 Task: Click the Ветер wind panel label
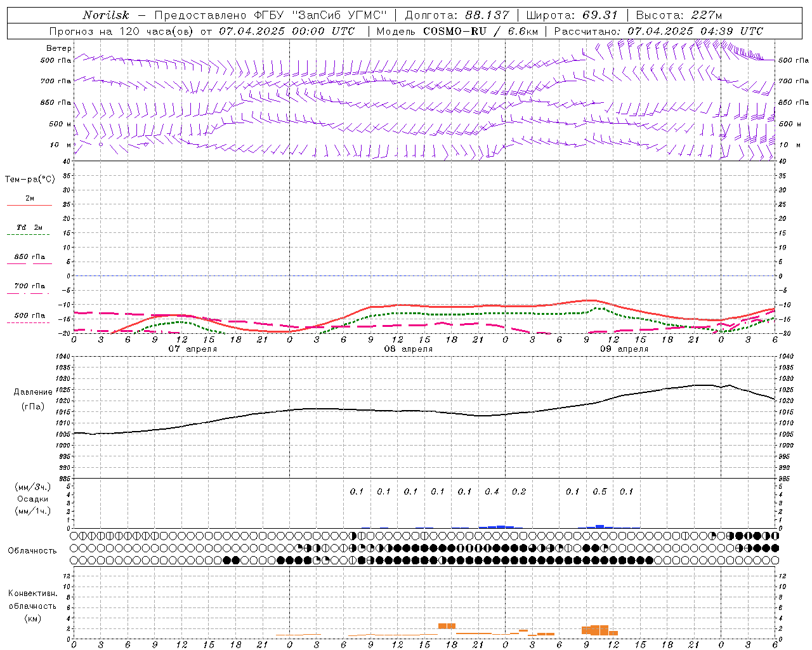click(x=58, y=48)
